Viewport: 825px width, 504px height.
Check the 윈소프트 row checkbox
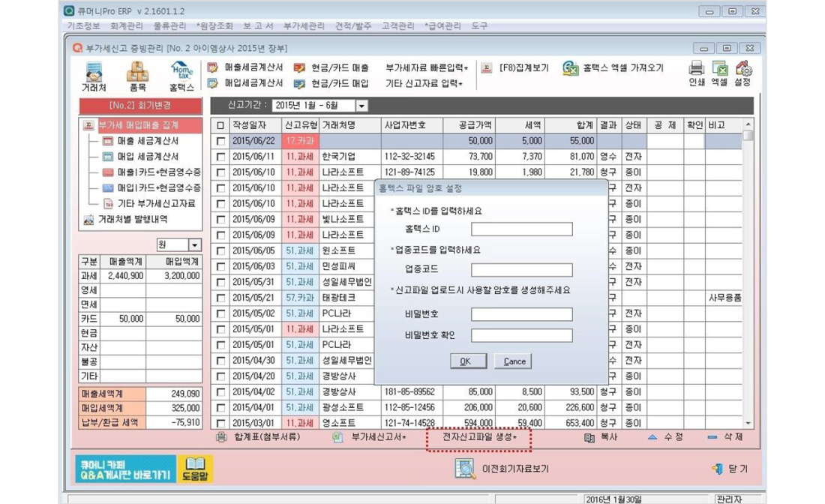[220, 251]
